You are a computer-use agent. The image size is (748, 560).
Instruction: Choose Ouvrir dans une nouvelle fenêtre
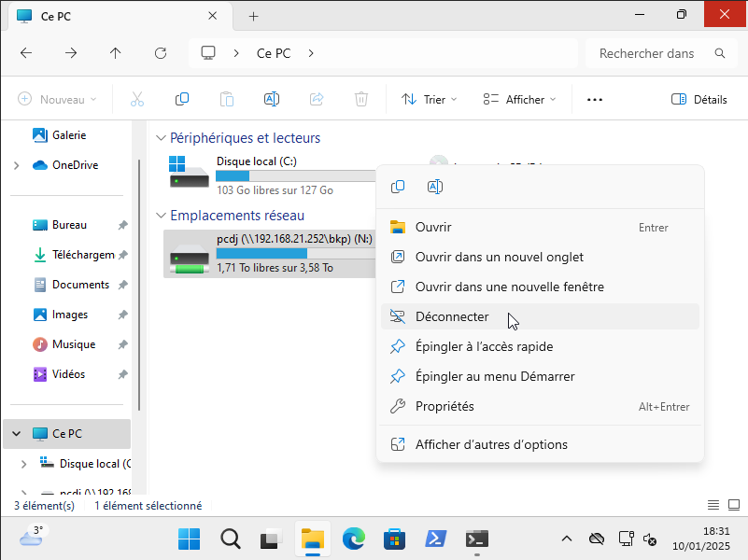click(x=540, y=287)
